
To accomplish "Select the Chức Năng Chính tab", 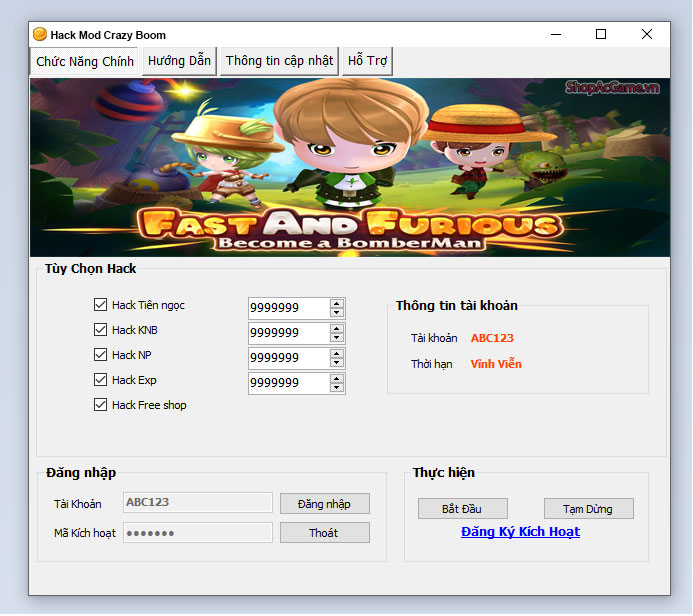I will [x=85, y=61].
